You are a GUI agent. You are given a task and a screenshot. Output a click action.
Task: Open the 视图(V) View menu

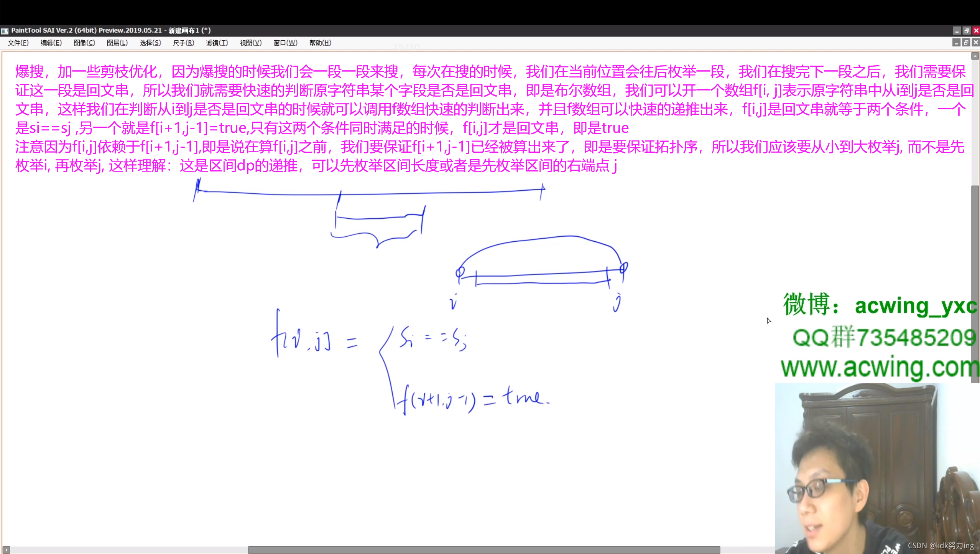(250, 43)
